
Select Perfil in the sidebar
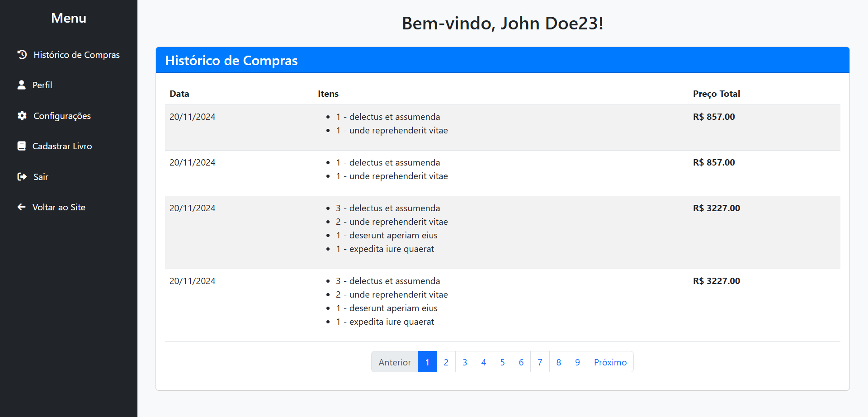coord(42,85)
